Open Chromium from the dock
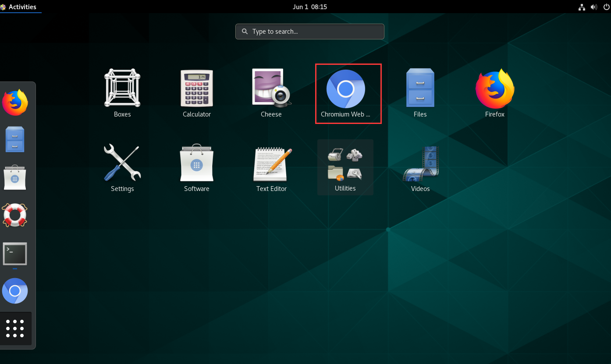Screen dimensions: 611x364 [x=15, y=291]
